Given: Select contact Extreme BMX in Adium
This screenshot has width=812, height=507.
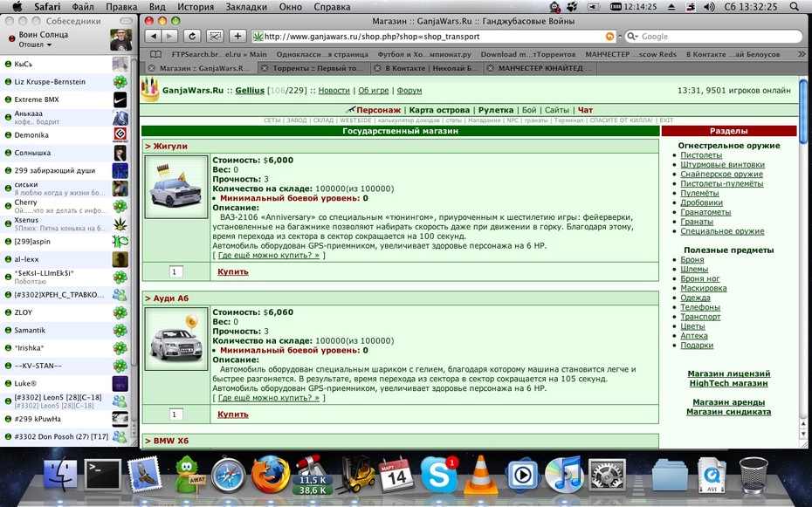Looking at the screenshot, I should (x=66, y=99).
